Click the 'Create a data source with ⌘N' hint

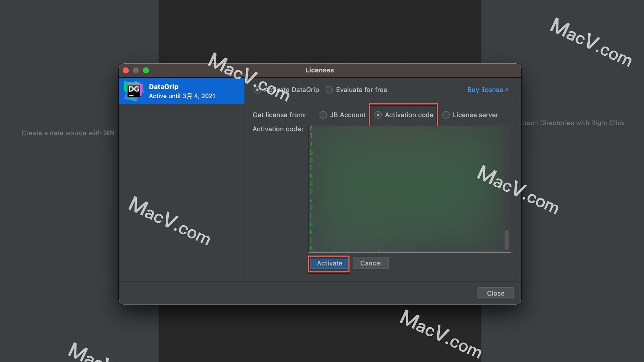[x=68, y=133]
